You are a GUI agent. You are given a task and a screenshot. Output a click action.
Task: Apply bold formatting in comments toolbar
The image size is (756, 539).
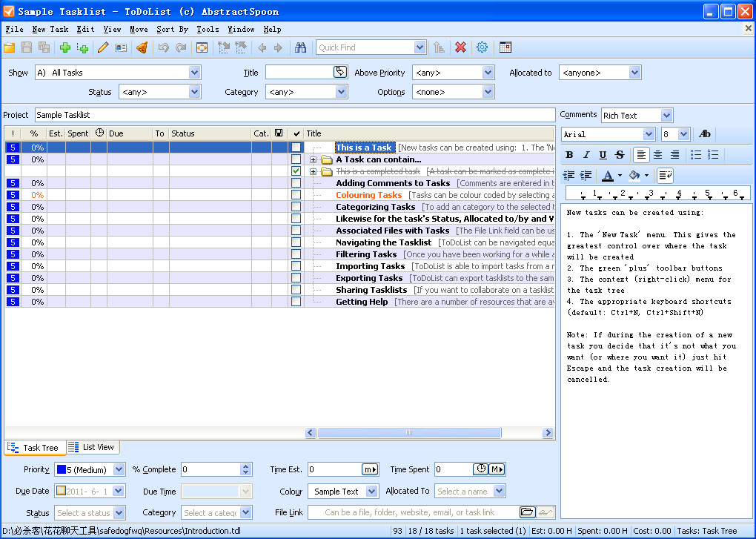(x=569, y=155)
